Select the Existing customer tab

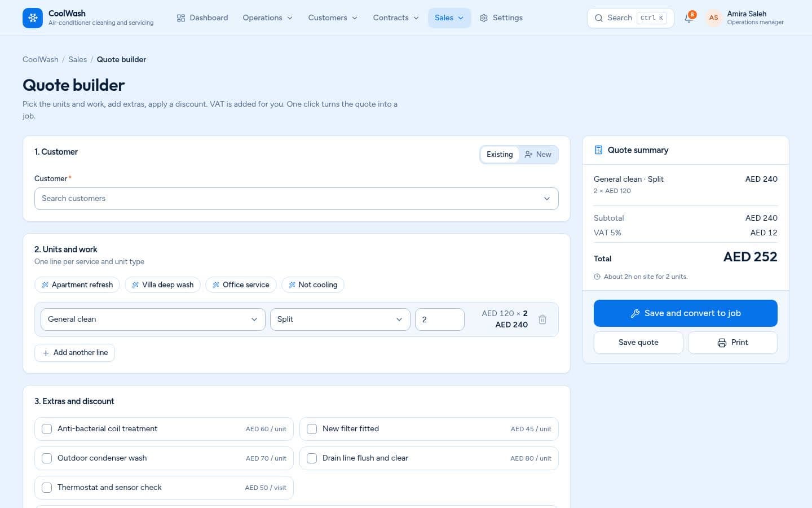(x=500, y=155)
